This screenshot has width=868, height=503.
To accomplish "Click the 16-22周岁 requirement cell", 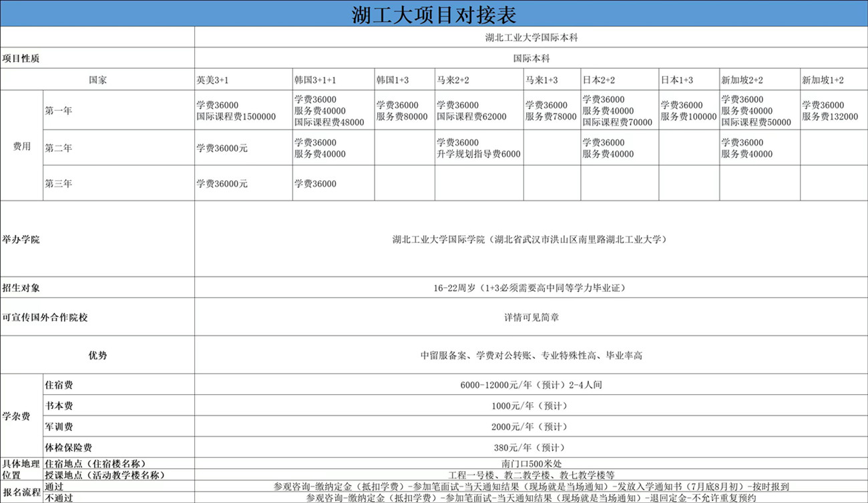I will (x=531, y=288).
